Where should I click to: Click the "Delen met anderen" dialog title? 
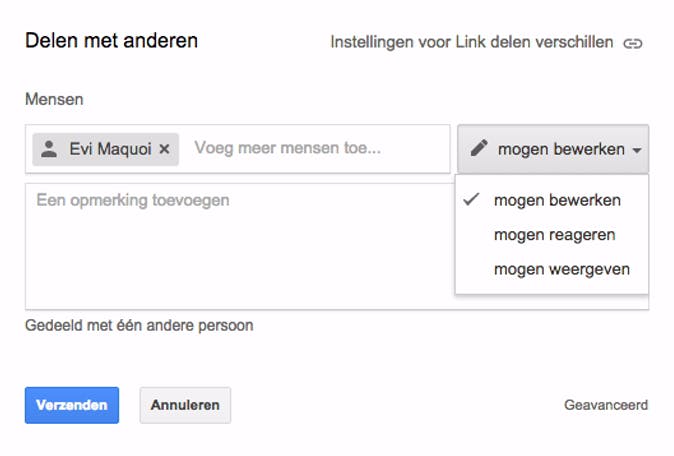pos(111,41)
